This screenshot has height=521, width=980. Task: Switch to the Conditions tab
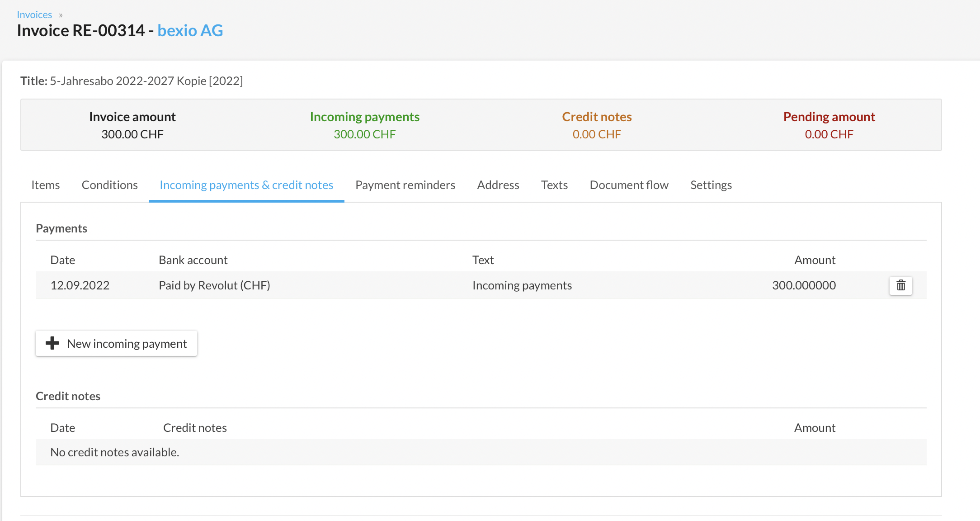click(x=109, y=185)
